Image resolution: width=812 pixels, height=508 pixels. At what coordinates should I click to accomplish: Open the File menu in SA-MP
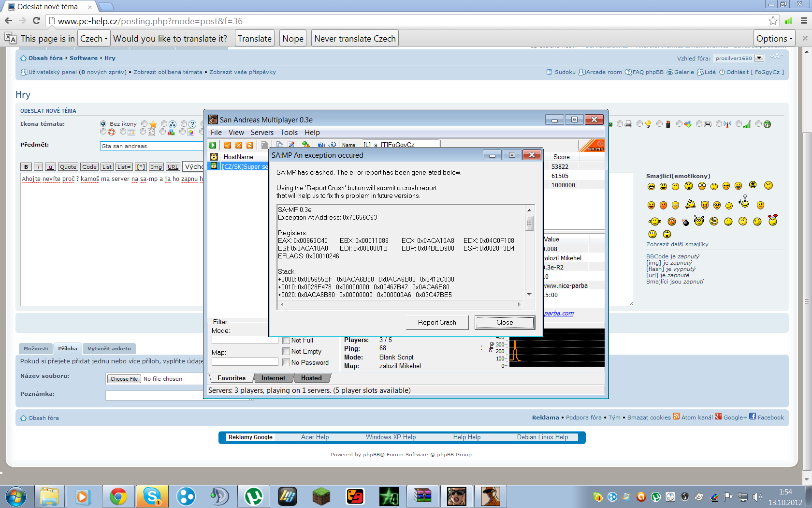coord(216,133)
